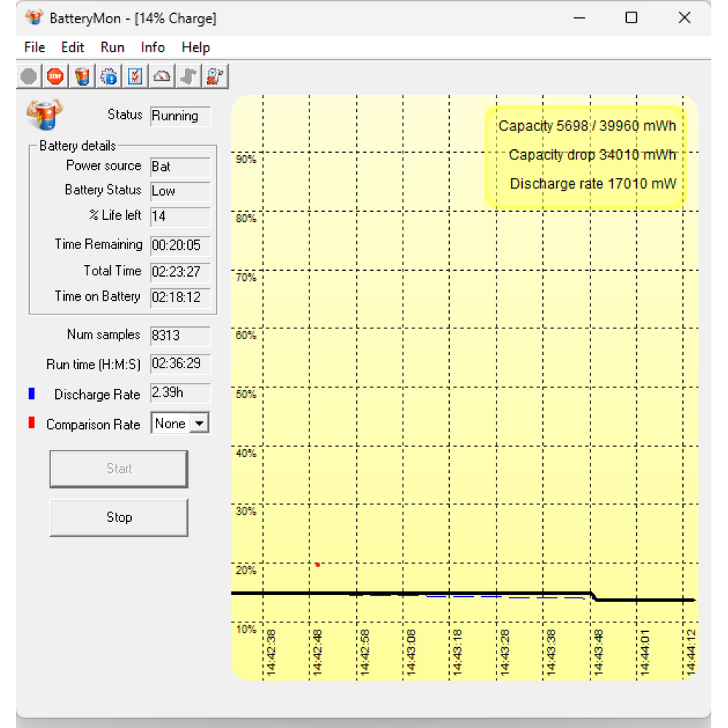Click the grayed-out step graph toolbar icon
Viewport: 728px width, 728px height.
click(x=188, y=76)
